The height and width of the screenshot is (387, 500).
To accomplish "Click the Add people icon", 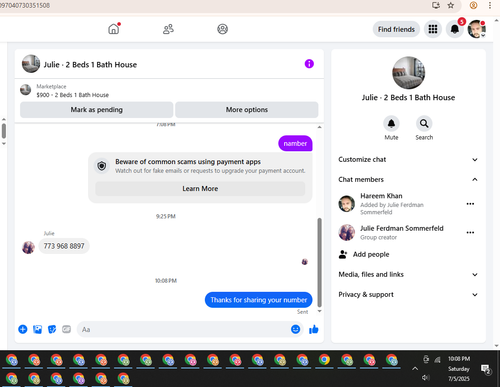I will [343, 254].
